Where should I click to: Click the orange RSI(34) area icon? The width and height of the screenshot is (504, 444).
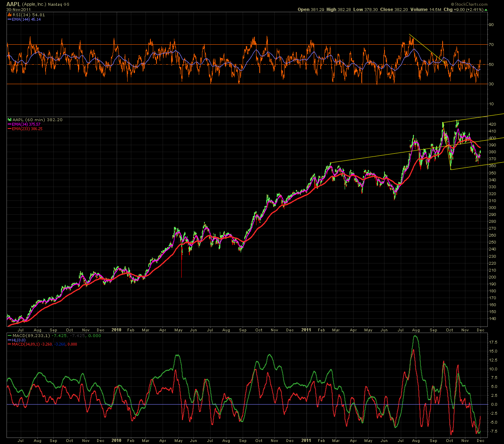9,15
